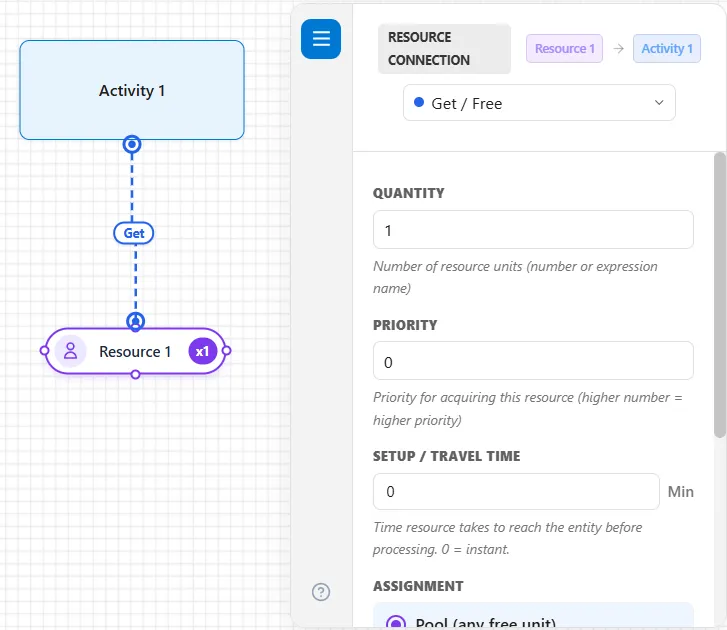
Task: Select the Activity 1 node on canvas
Action: coord(132,90)
